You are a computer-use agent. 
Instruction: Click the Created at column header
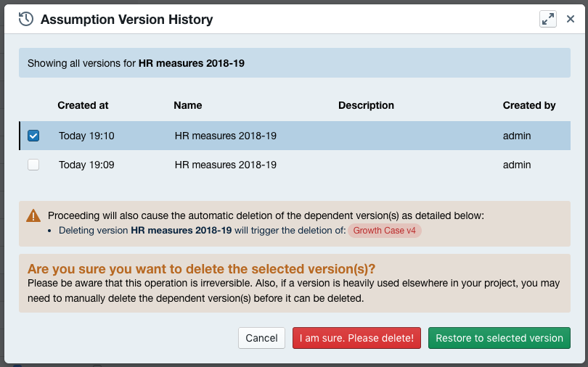[x=83, y=105]
